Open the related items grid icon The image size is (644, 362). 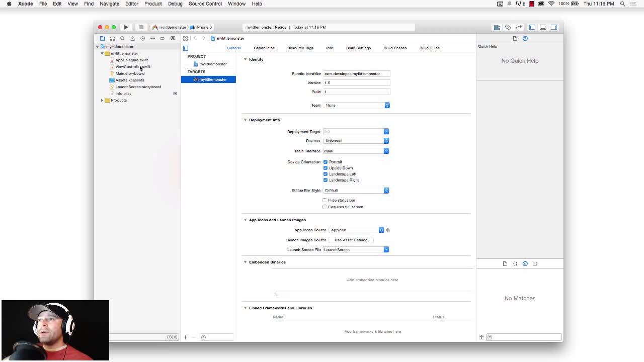(186, 38)
